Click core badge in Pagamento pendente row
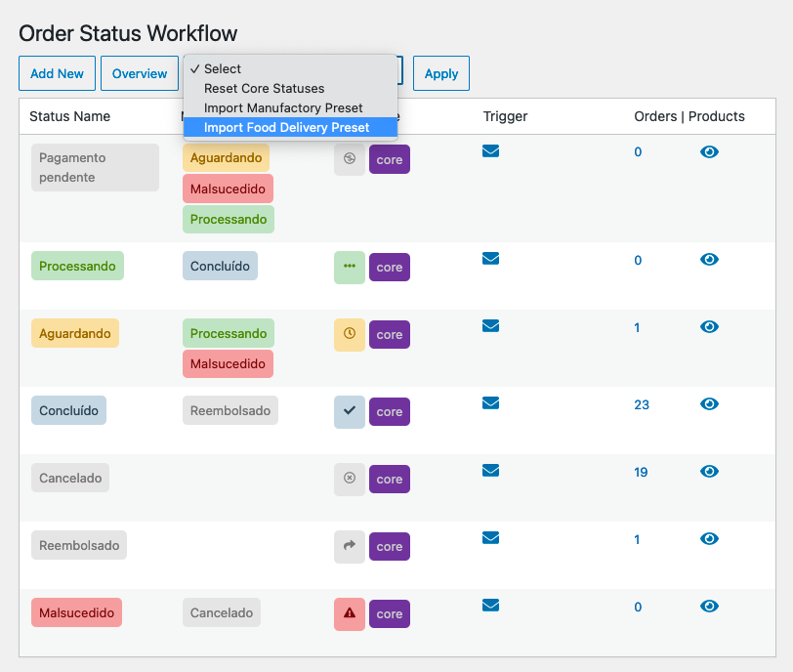Image resolution: width=793 pixels, height=672 pixels. coord(390,159)
